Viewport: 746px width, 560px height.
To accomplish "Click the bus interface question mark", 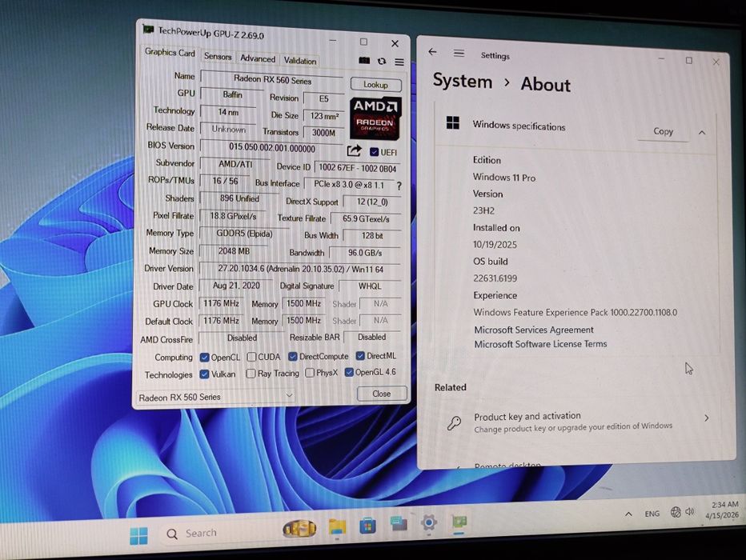I will click(399, 186).
